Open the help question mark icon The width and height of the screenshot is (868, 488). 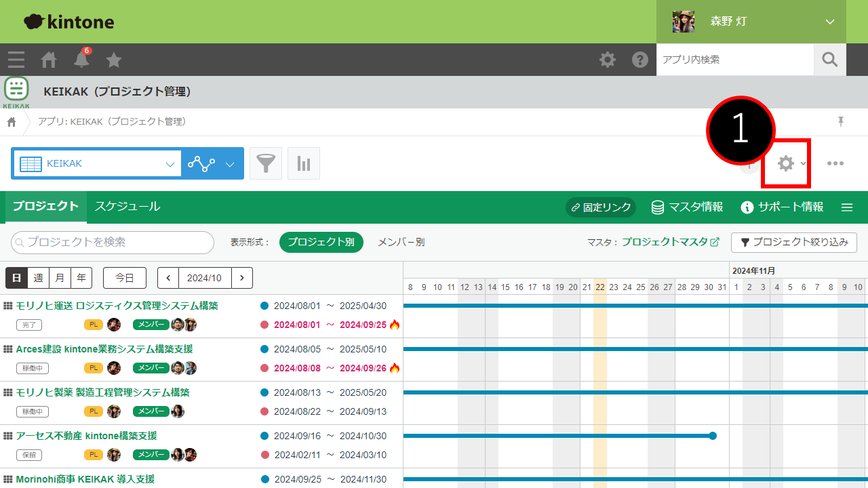pos(640,60)
